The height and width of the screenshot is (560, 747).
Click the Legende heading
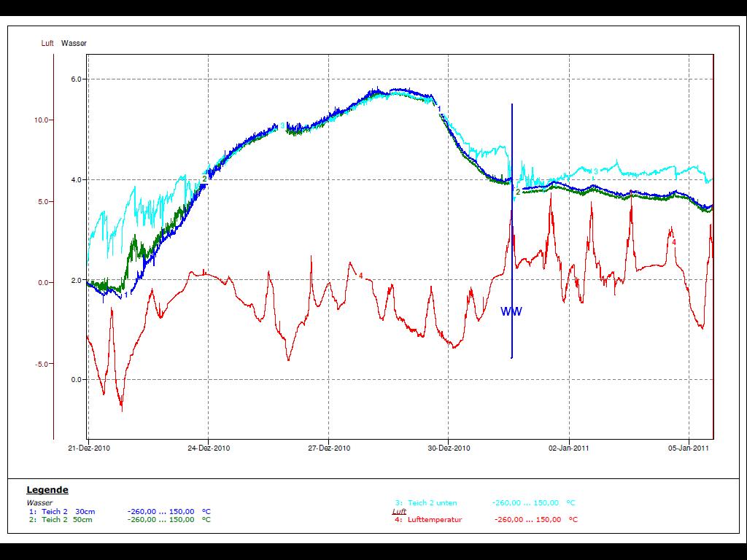tap(47, 490)
